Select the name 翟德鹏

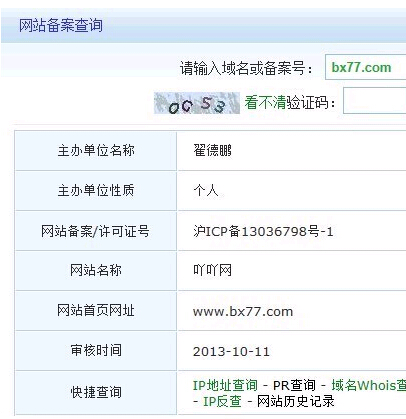point(212,151)
